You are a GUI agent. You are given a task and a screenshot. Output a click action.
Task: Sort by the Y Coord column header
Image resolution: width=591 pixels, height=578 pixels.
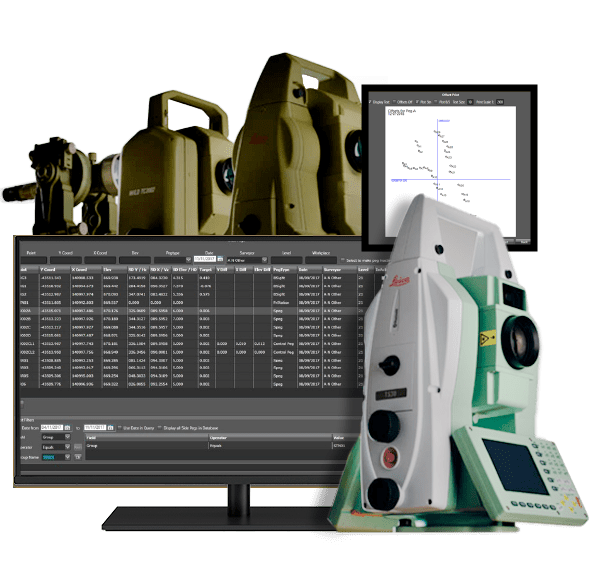[55, 270]
